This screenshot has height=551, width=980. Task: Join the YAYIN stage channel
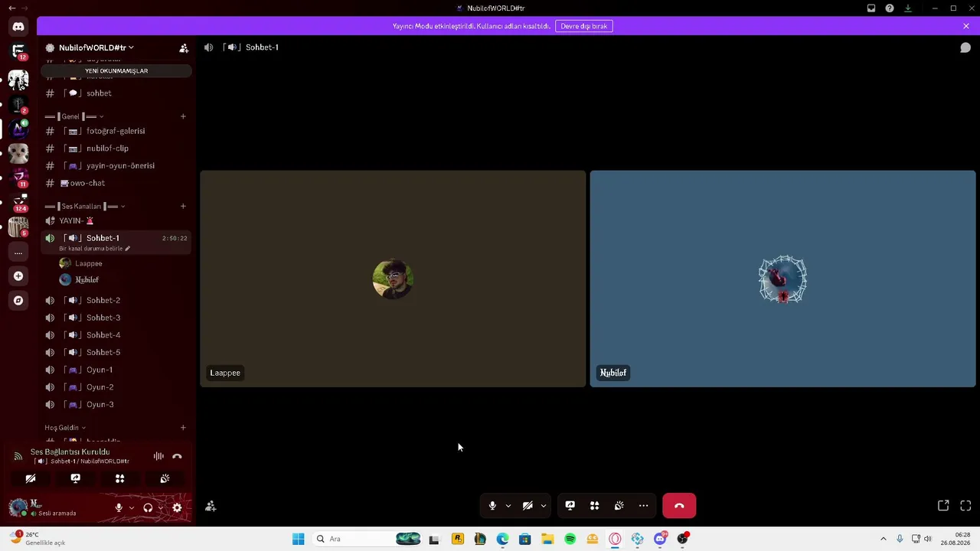(116, 221)
